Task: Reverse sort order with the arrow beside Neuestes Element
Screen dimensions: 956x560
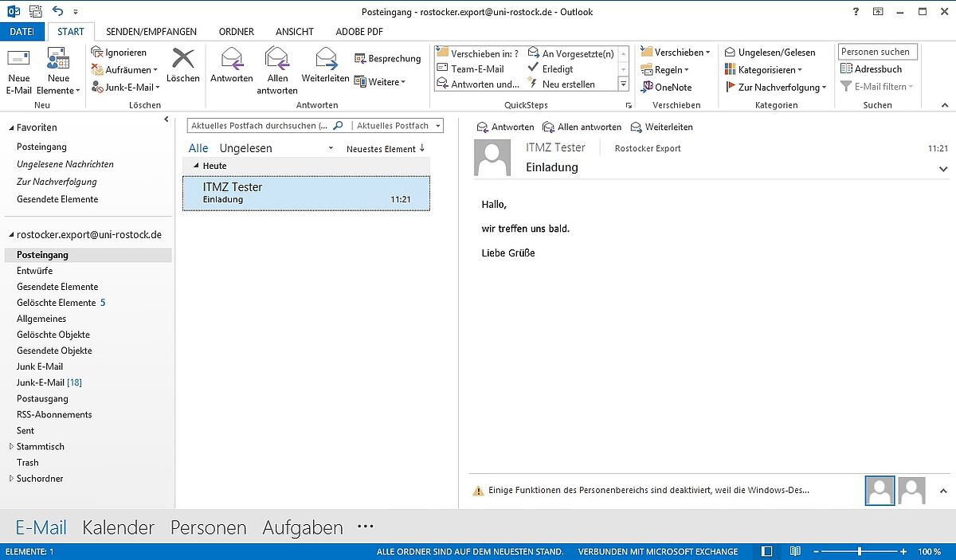Action: coord(422,148)
